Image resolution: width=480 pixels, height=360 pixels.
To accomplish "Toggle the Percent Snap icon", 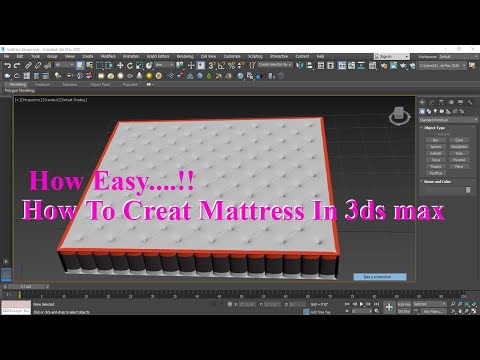I will [231, 66].
